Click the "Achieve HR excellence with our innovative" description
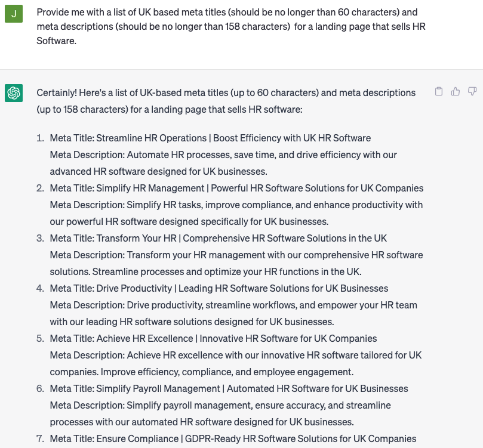The width and height of the screenshot is (483, 448). point(235,363)
